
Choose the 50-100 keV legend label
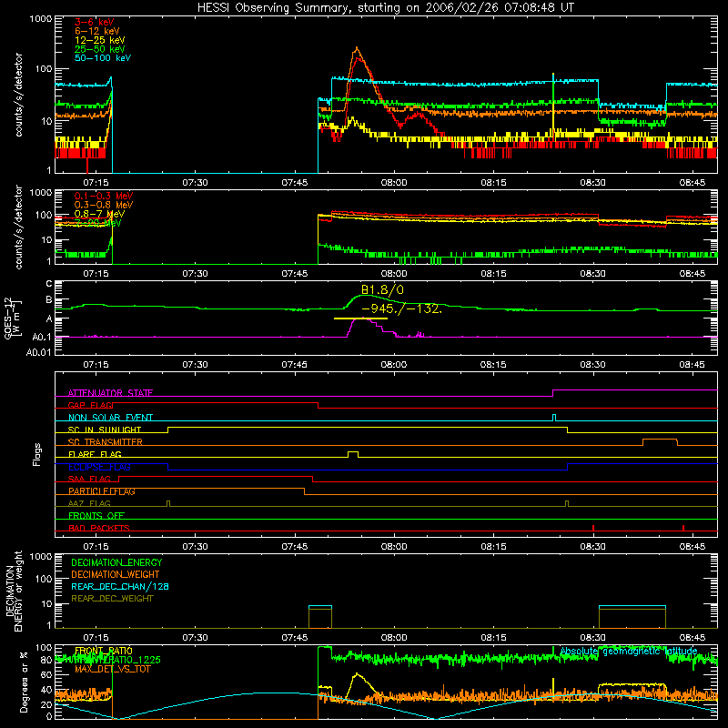(x=103, y=57)
